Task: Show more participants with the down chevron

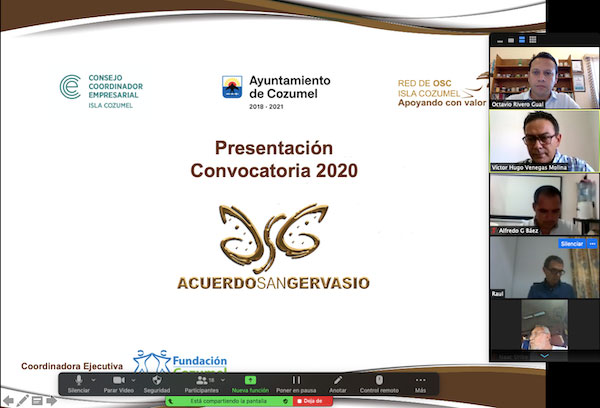Action: point(544,356)
